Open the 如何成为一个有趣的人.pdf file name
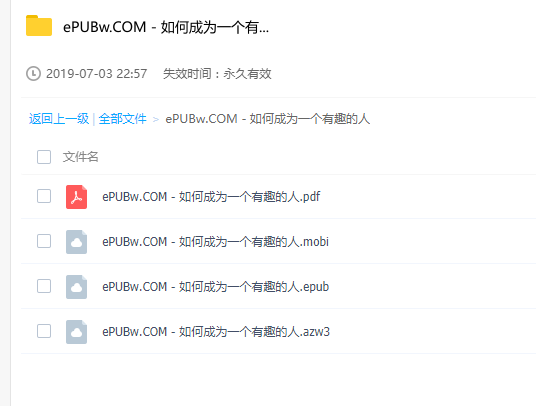536x406 pixels. tap(211, 197)
